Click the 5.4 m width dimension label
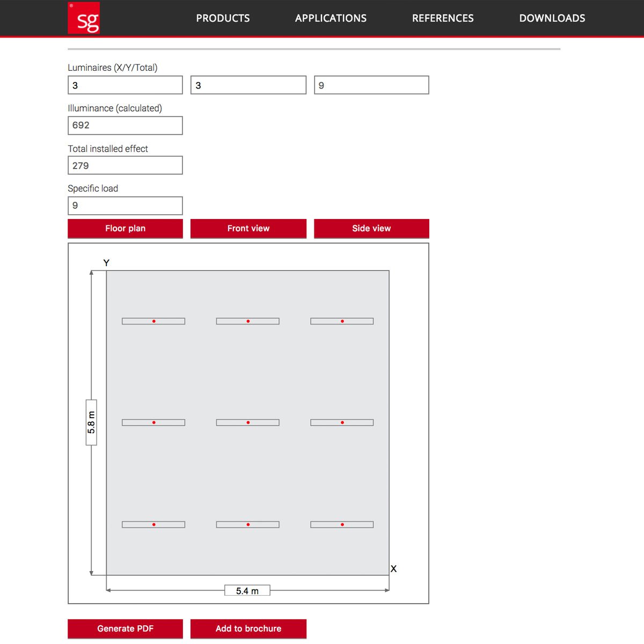The width and height of the screenshot is (644, 644). pyautogui.click(x=247, y=590)
